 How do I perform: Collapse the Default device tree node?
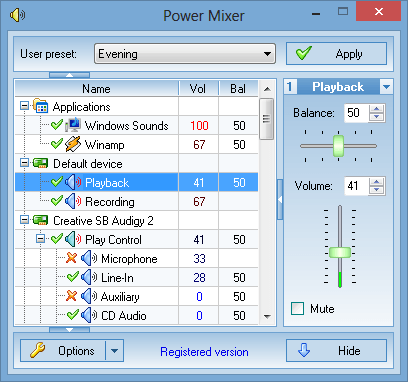pyautogui.click(x=24, y=163)
